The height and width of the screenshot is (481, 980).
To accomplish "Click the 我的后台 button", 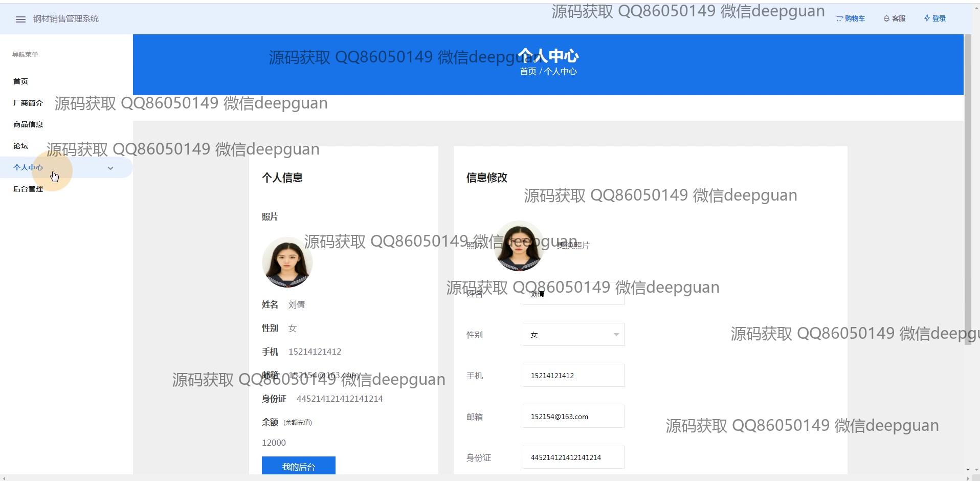I will click(299, 466).
